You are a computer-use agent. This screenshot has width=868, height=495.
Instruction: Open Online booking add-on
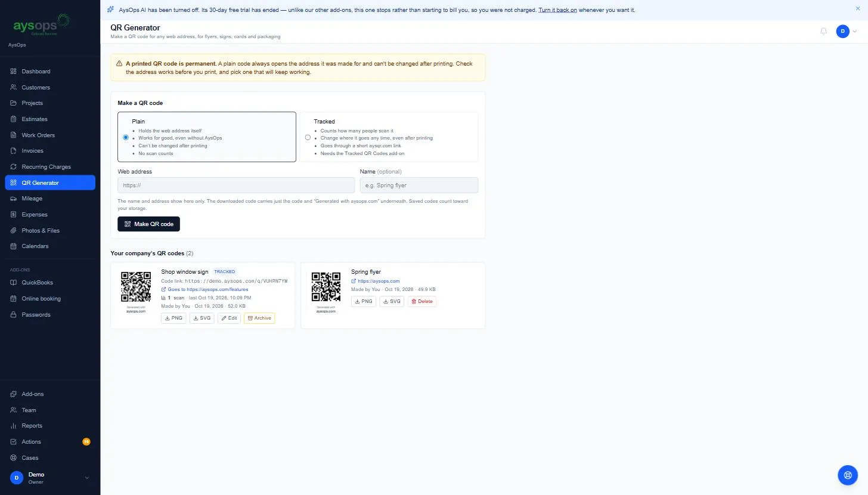pyautogui.click(x=50, y=299)
